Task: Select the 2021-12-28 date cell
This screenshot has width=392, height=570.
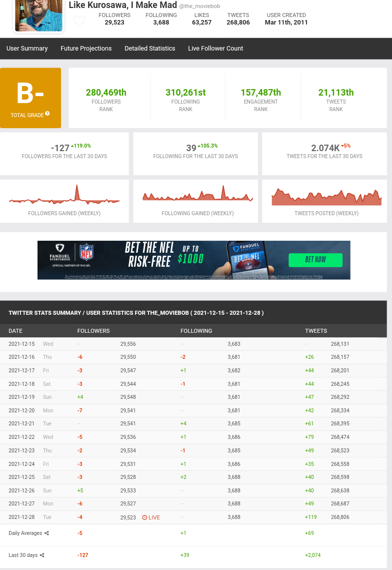Action: 22,517
